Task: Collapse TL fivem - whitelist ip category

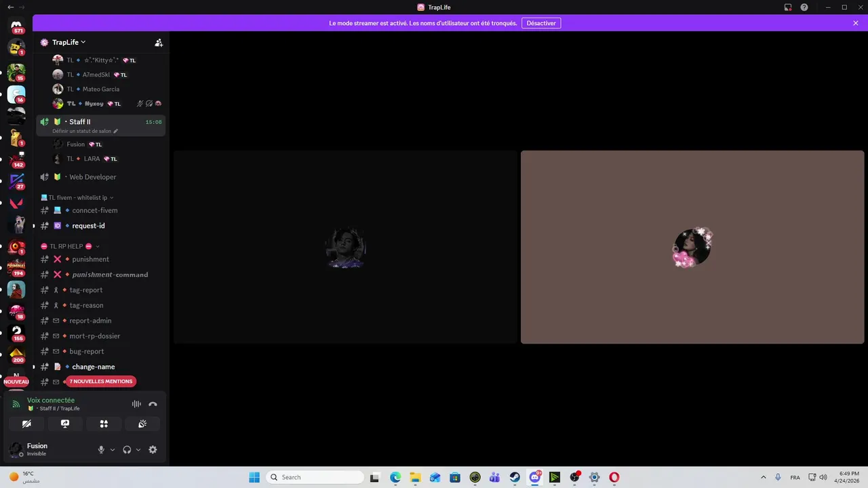Action: (x=78, y=197)
